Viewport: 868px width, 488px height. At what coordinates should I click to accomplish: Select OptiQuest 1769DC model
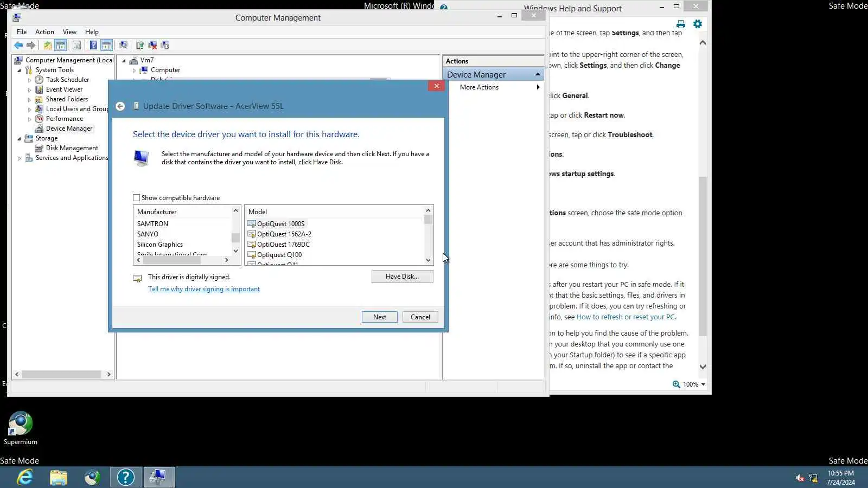point(283,245)
